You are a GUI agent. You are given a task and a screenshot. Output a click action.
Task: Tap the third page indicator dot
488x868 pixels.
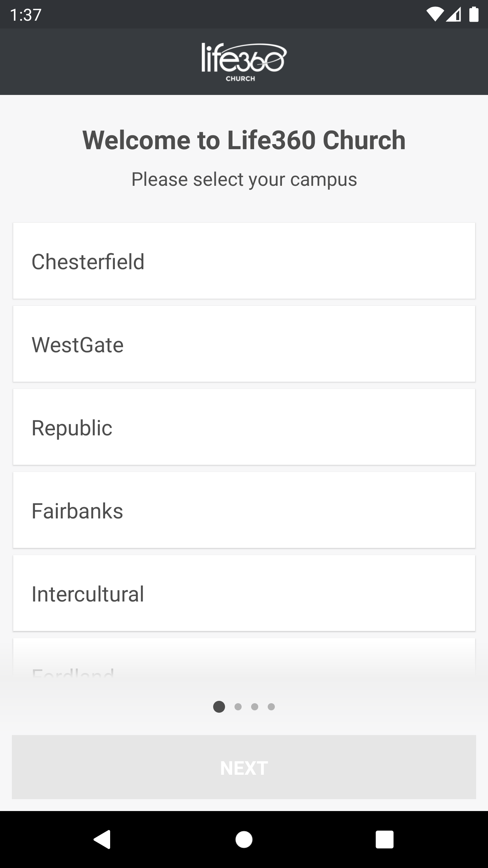pos(255,707)
